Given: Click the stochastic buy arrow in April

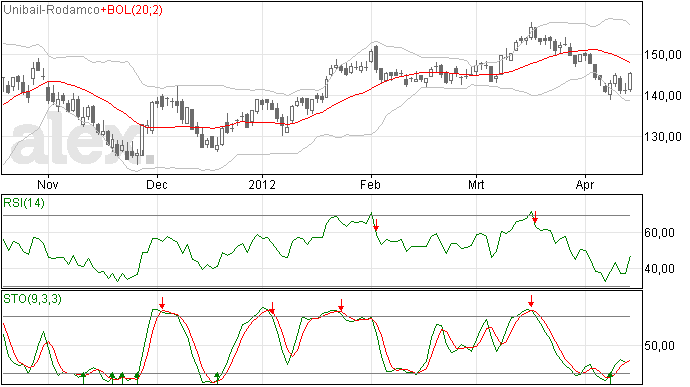Looking at the screenshot, I should click(x=610, y=378).
